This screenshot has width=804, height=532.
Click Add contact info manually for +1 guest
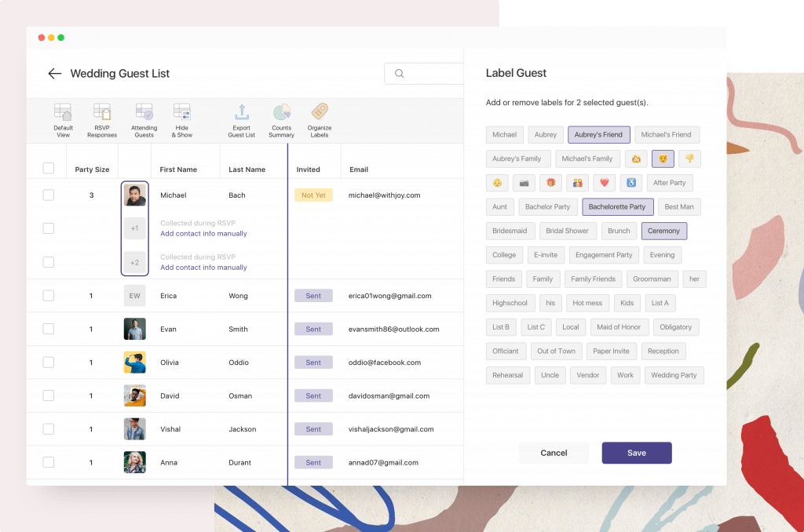(x=203, y=234)
